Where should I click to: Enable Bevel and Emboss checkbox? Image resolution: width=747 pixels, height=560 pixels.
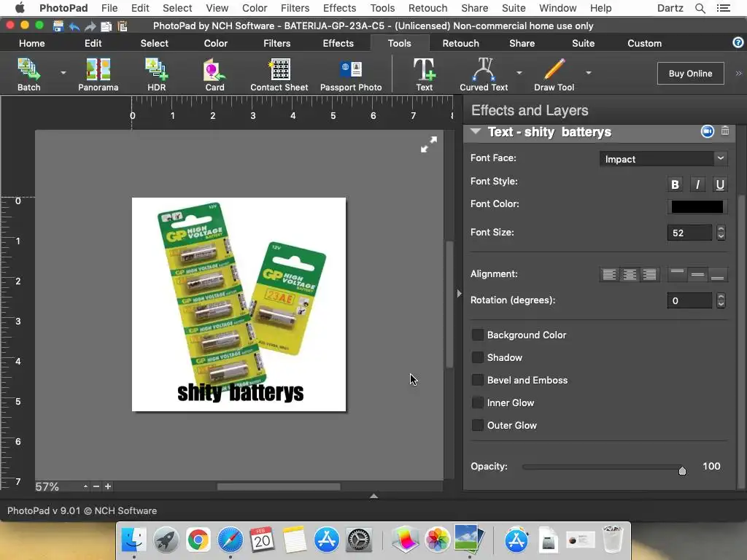[477, 380]
